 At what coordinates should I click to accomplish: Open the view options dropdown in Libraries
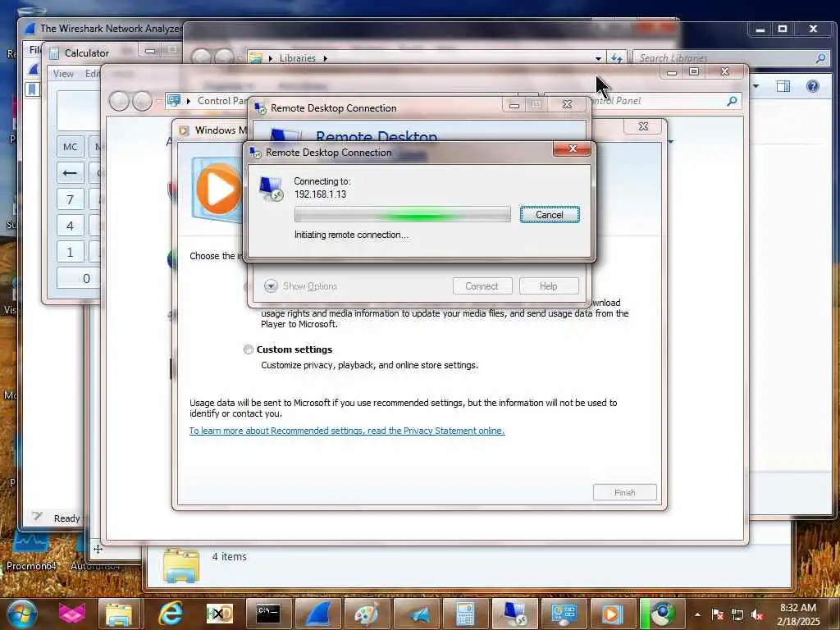[x=756, y=85]
